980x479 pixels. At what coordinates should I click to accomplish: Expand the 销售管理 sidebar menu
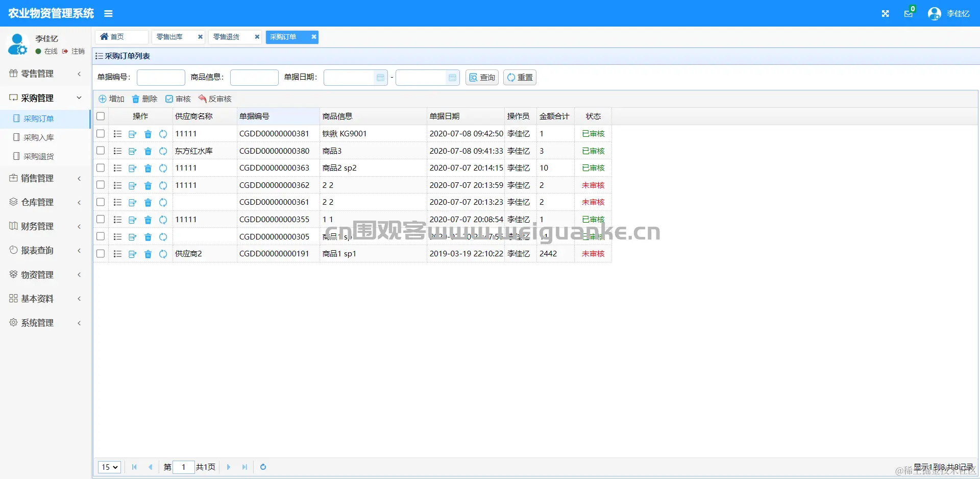coord(45,178)
